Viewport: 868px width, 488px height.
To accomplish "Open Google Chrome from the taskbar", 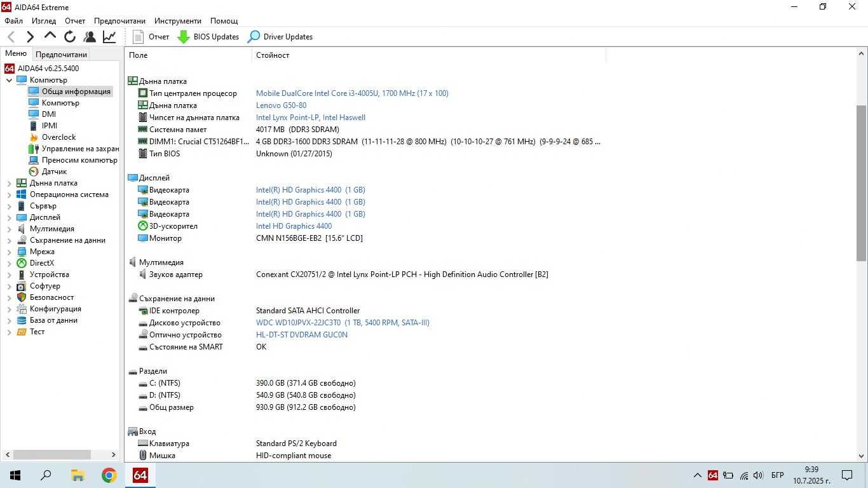I will point(109,475).
